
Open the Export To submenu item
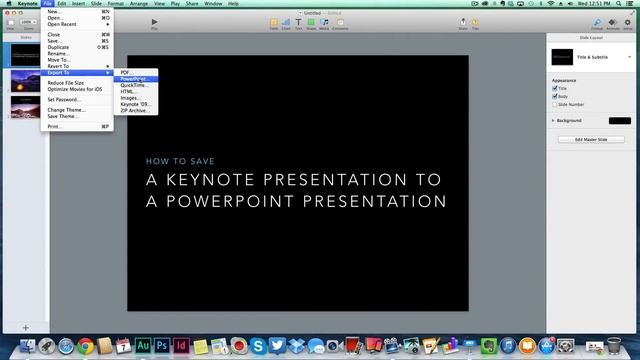[x=77, y=73]
